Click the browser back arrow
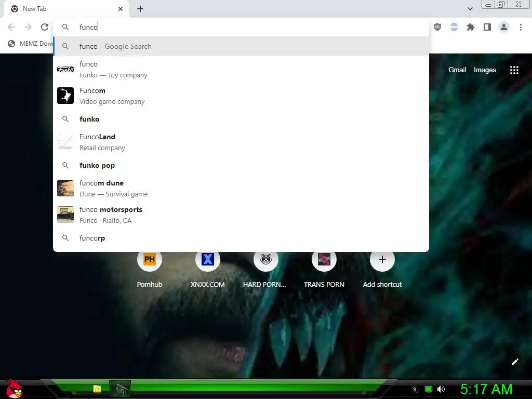This screenshot has width=532, height=399. (11, 27)
